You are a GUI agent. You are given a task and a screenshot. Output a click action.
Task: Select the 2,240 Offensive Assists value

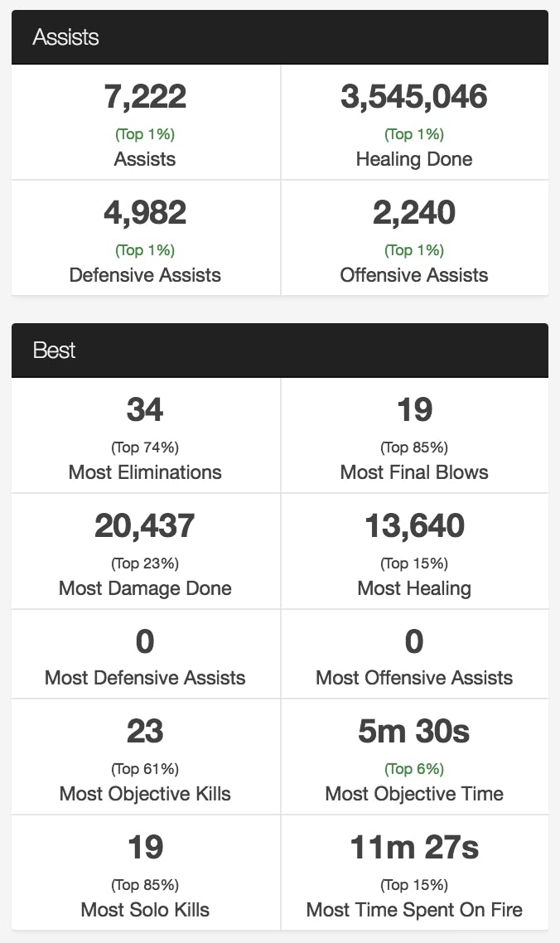(x=414, y=213)
